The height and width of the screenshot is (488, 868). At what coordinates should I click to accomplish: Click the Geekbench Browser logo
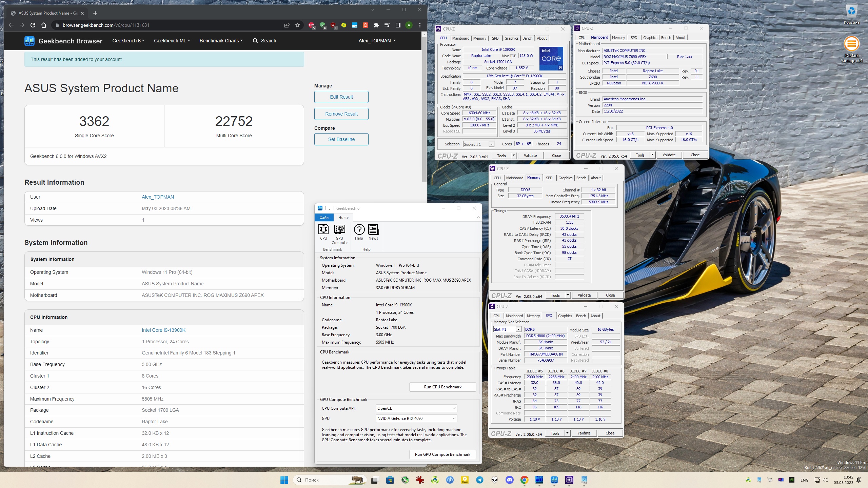coord(63,41)
